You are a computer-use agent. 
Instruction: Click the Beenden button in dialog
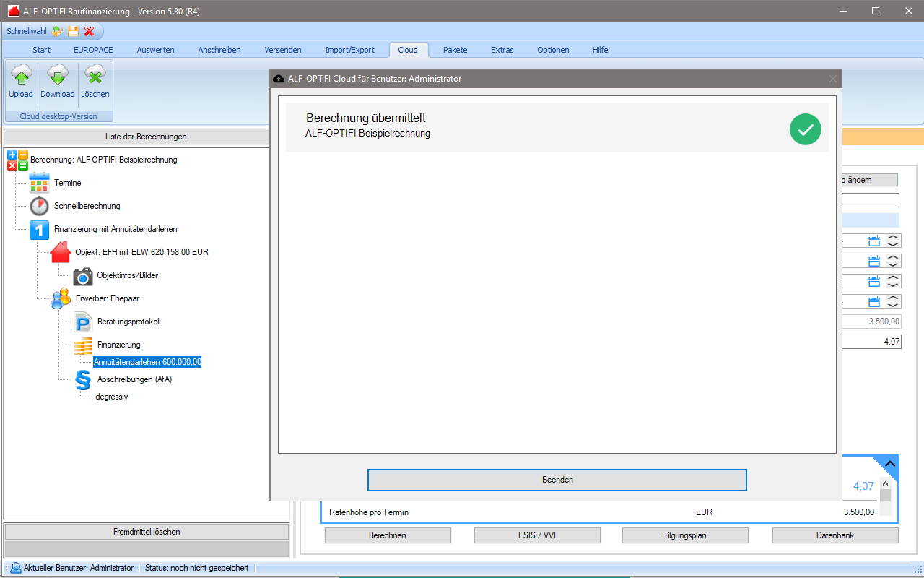click(557, 480)
